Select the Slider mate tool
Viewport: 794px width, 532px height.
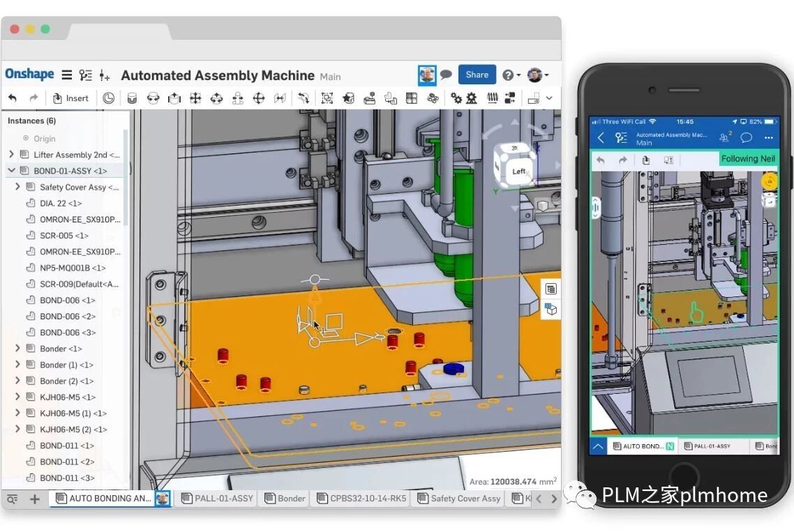coord(174,98)
